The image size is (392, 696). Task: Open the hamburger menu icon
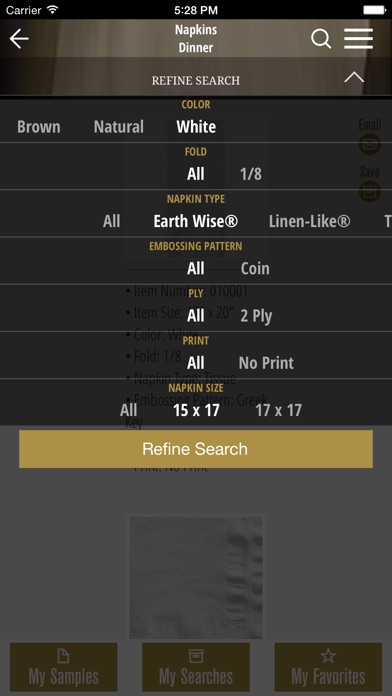pos(358,39)
